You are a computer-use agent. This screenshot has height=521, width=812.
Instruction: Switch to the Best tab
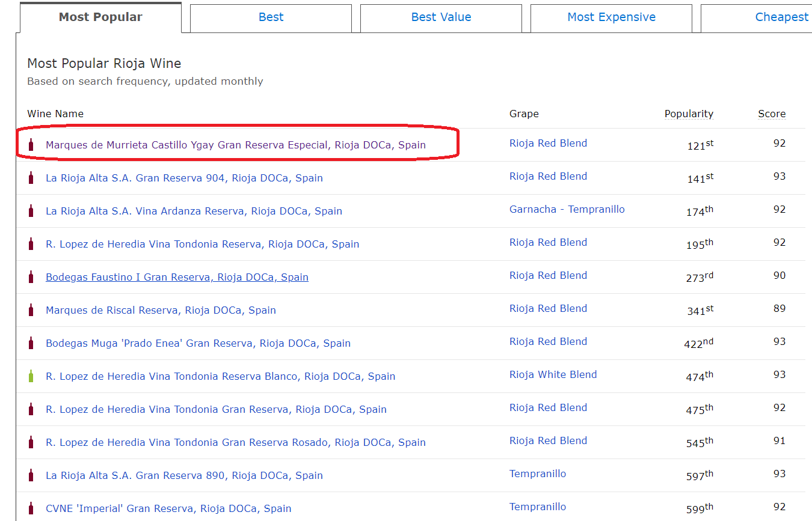[271, 17]
